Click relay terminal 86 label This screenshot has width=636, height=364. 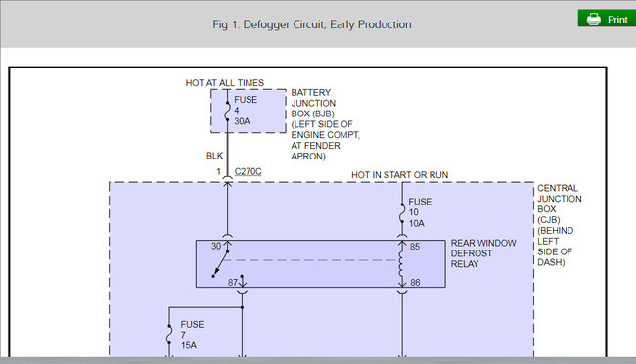point(415,282)
